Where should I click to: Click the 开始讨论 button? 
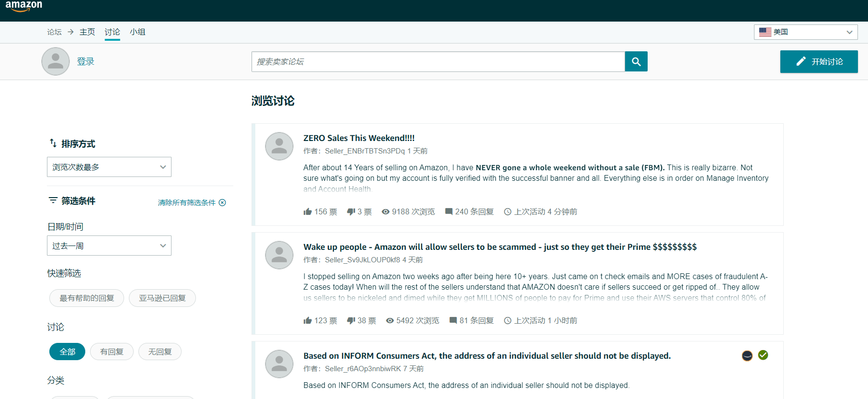point(819,61)
